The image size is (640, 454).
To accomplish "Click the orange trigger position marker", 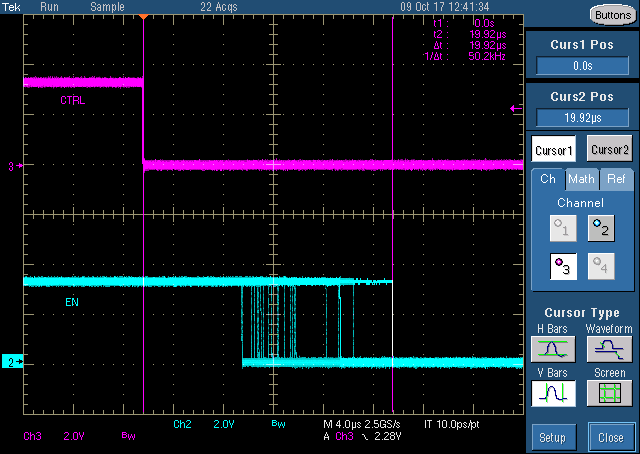I will 143,17.
